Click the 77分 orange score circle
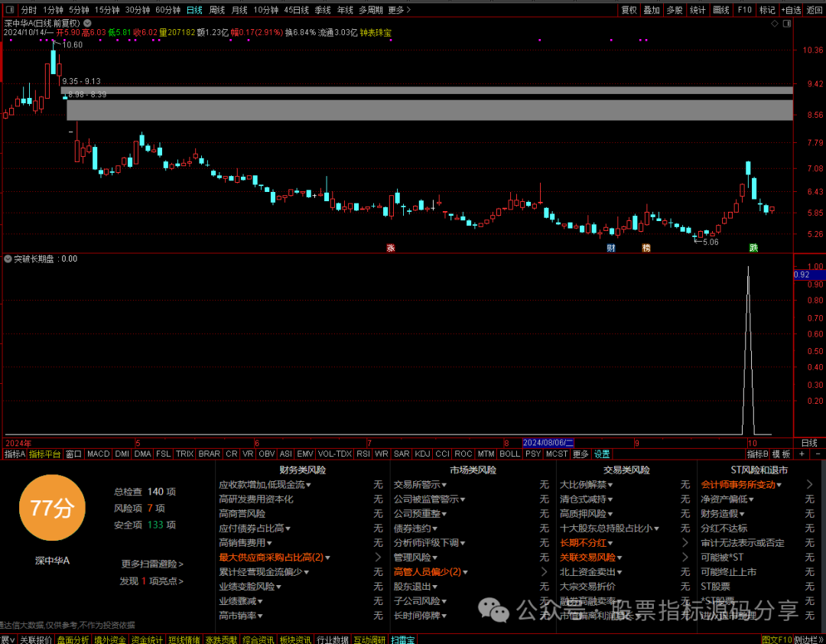The image size is (826, 644). click(x=52, y=508)
